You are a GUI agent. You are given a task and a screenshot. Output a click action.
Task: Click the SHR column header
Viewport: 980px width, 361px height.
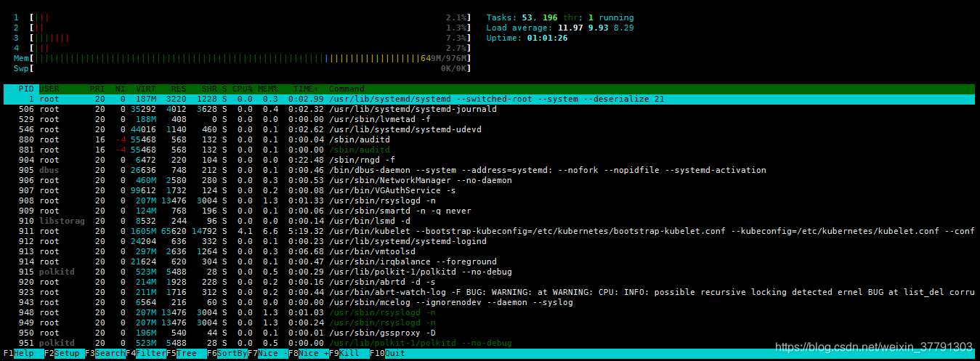210,89
